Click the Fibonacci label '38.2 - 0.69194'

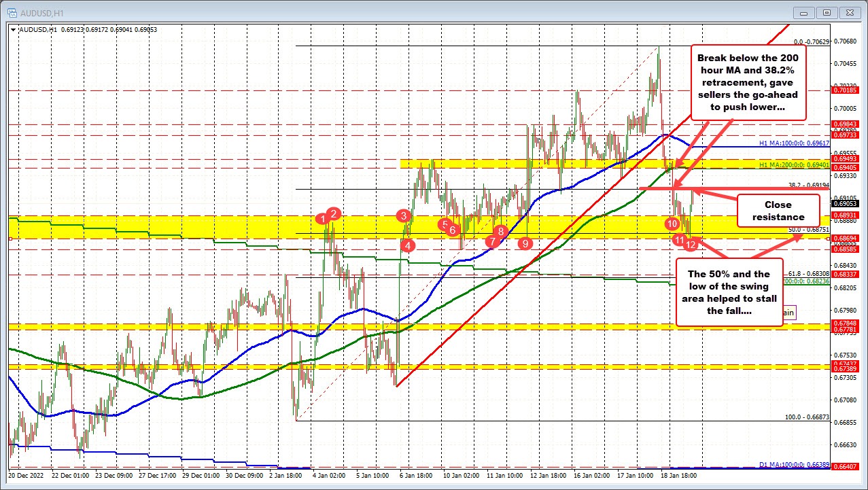click(x=808, y=185)
